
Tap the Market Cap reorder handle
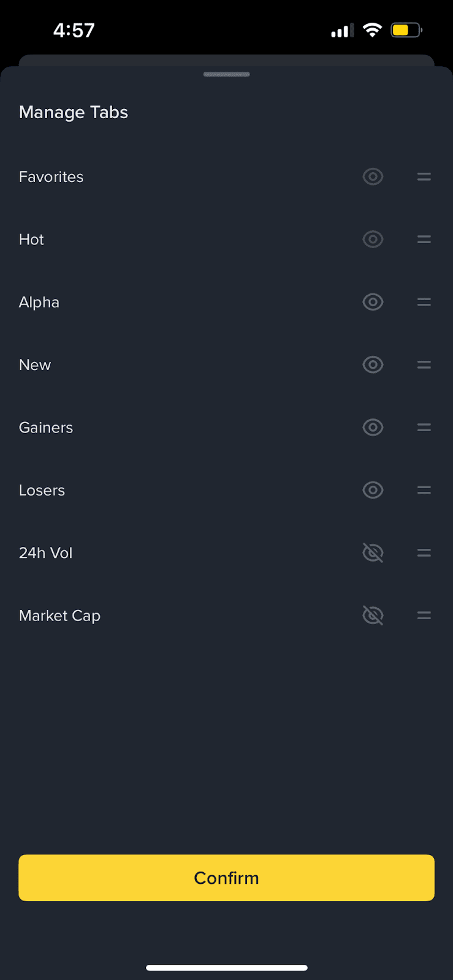pyautogui.click(x=424, y=616)
